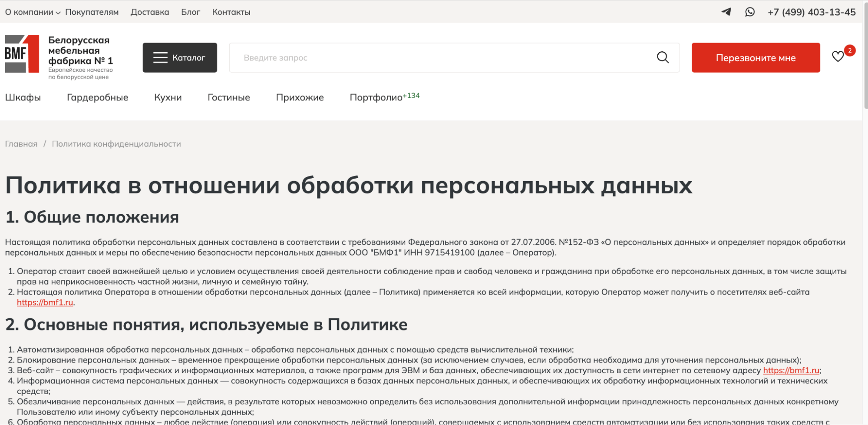Select Доставка in the top menu
The image size is (868, 425).
pyautogui.click(x=150, y=12)
